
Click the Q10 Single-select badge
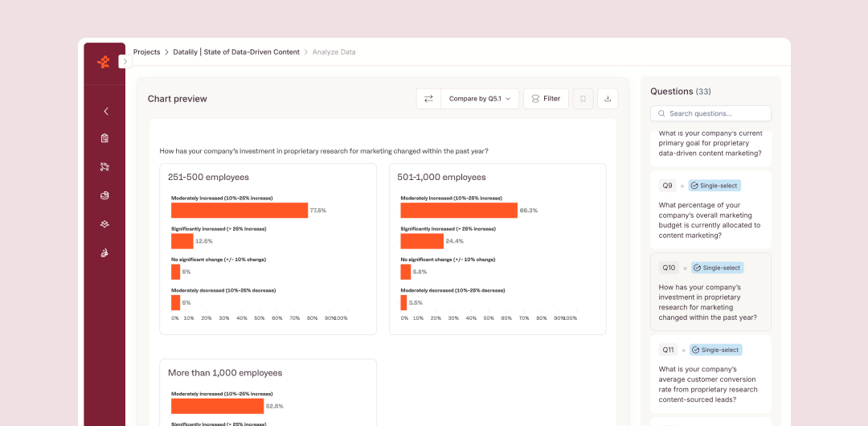click(718, 268)
